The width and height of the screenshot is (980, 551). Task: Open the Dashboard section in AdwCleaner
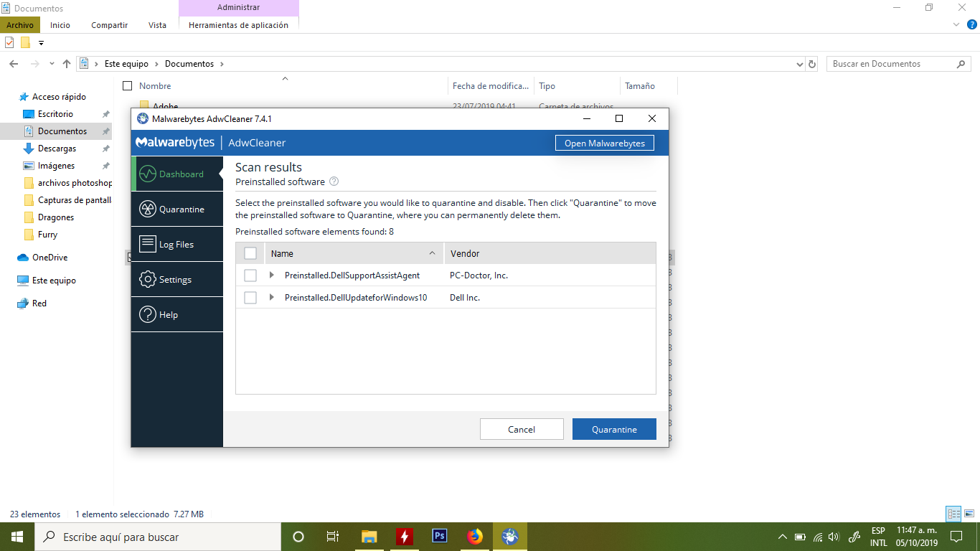177,174
